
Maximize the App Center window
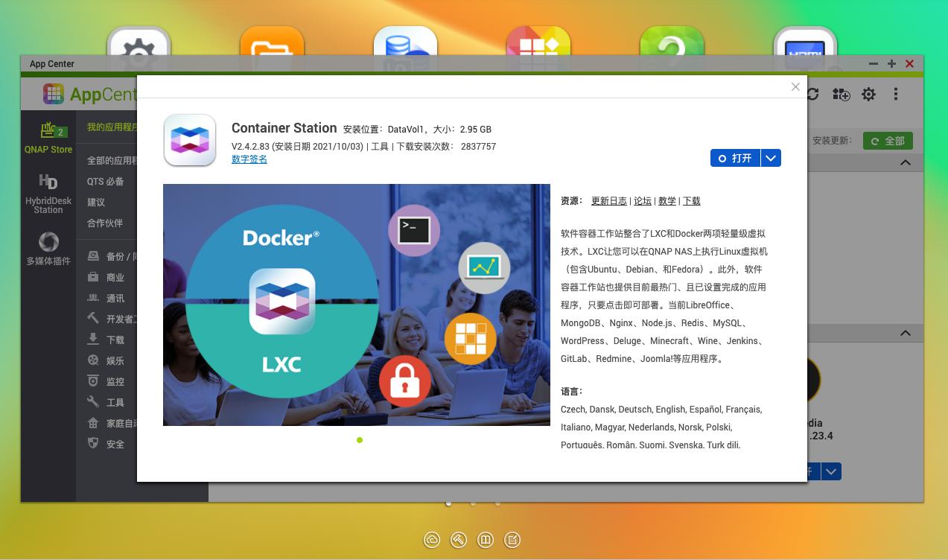click(891, 64)
